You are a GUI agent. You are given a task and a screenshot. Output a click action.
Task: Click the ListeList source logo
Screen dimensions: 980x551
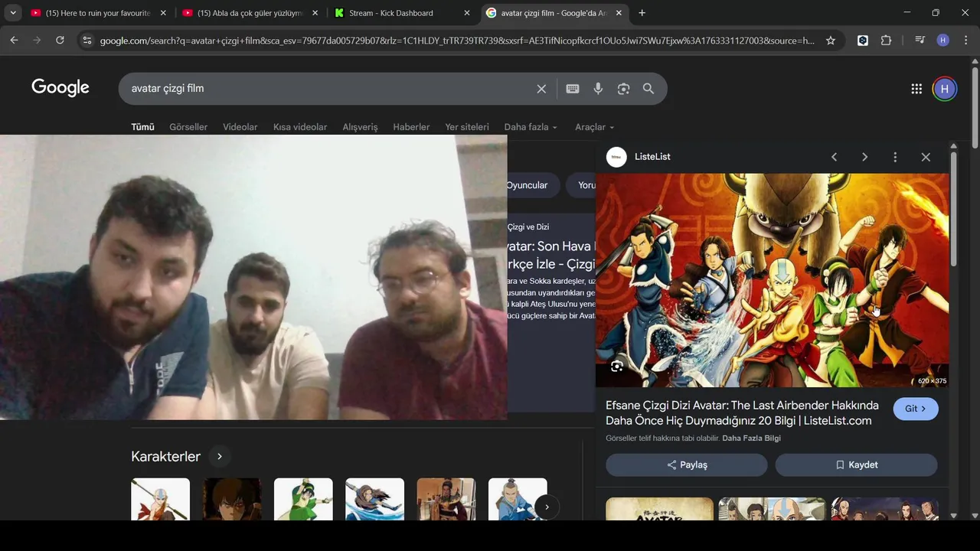point(616,157)
